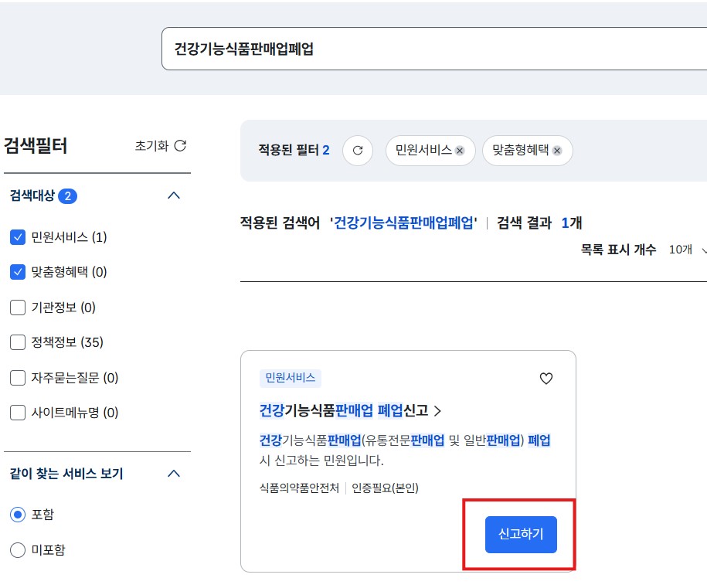Viewport: 707px width, 588px height.
Task: Uncheck the 민원서비스 checkbox
Action: click(17, 236)
